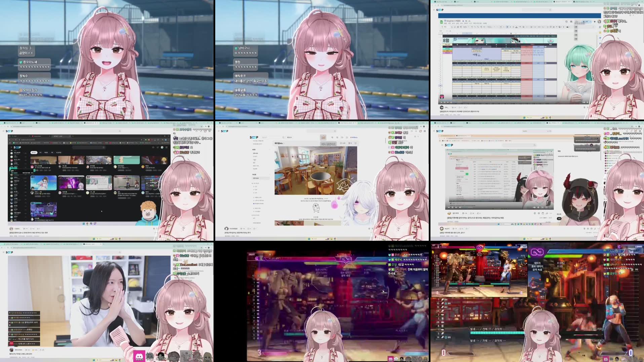Viewport: 644px width, 362px height.
Task: Click inner SOOP logo on the cafe post page
Action: [x=254, y=137]
